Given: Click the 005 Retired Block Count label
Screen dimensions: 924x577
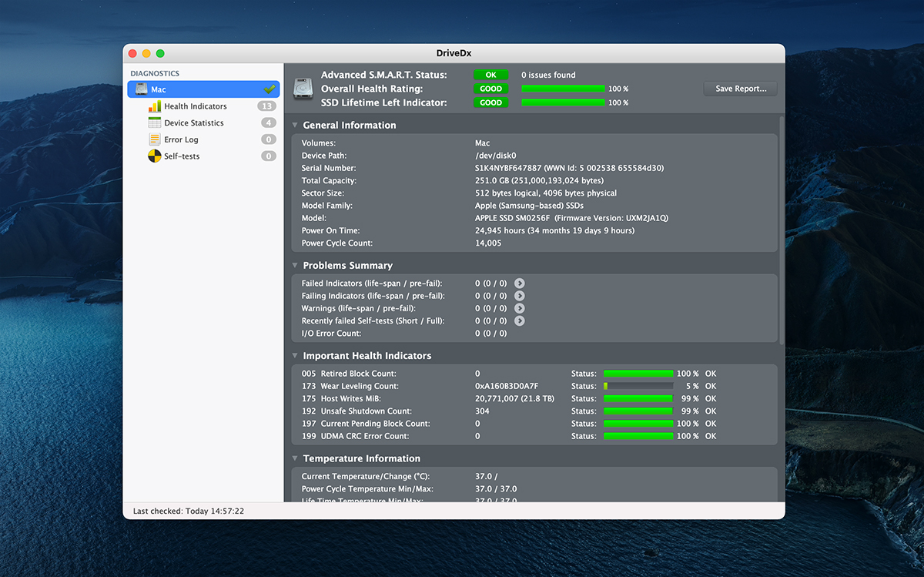Looking at the screenshot, I should 347,374.
